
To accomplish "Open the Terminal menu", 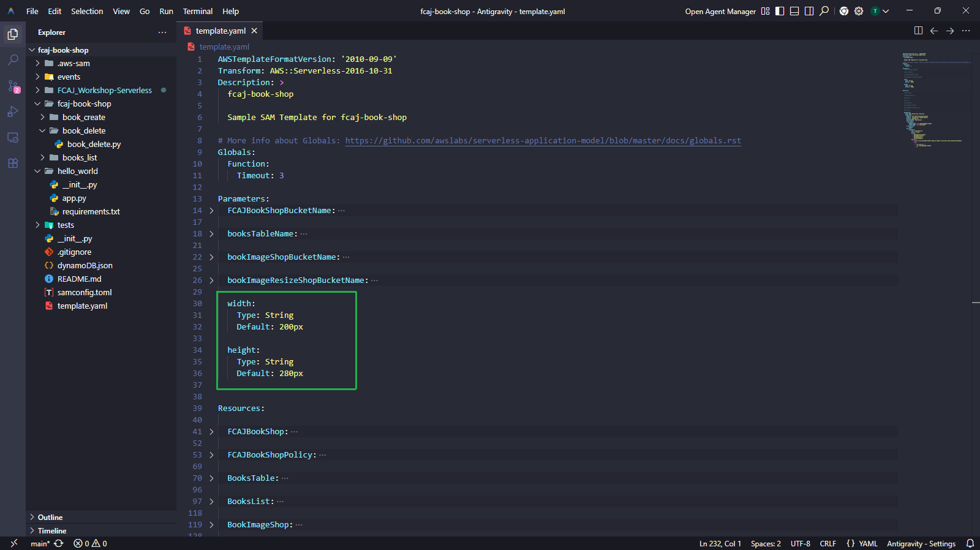I will pos(198,11).
